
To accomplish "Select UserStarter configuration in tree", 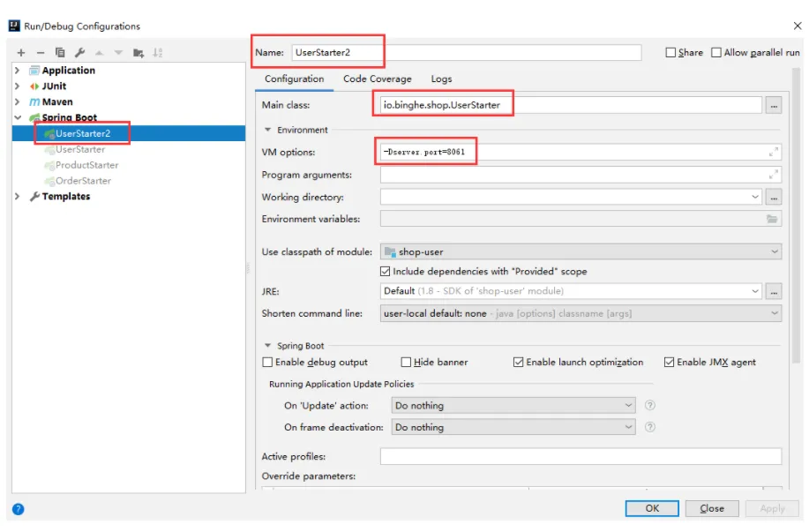I will [x=129, y=150].
